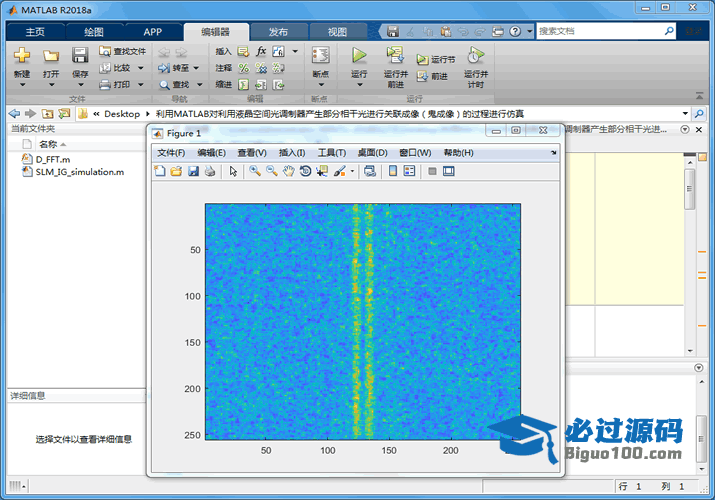This screenshot has height=500, width=715.
Task: Switch to the Home (主页) tab
Action: click(35, 32)
